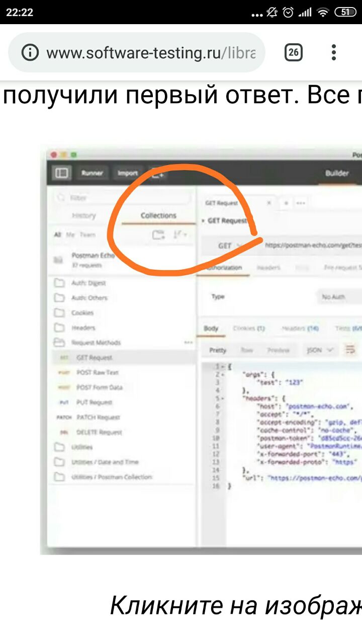Switch to the Builder tab
362x644 pixels.
337,173
